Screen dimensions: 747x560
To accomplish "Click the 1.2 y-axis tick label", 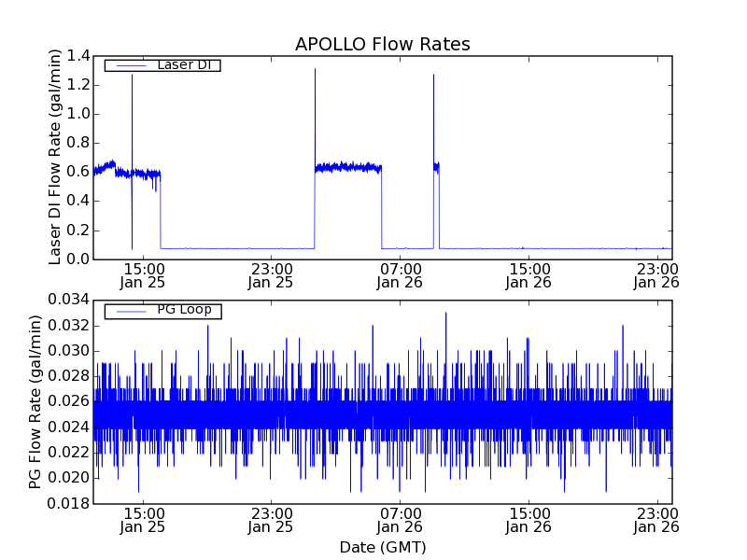I will 78,85.
